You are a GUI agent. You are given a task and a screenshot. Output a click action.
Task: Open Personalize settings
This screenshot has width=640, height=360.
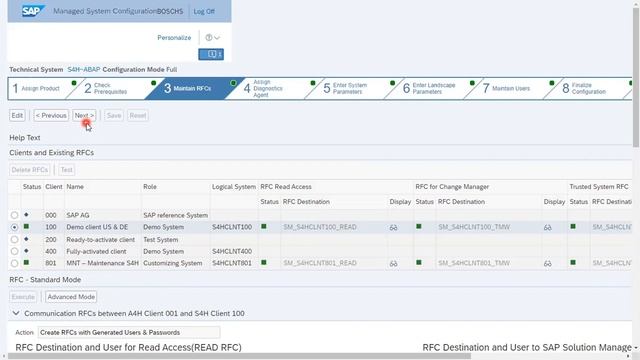[174, 38]
